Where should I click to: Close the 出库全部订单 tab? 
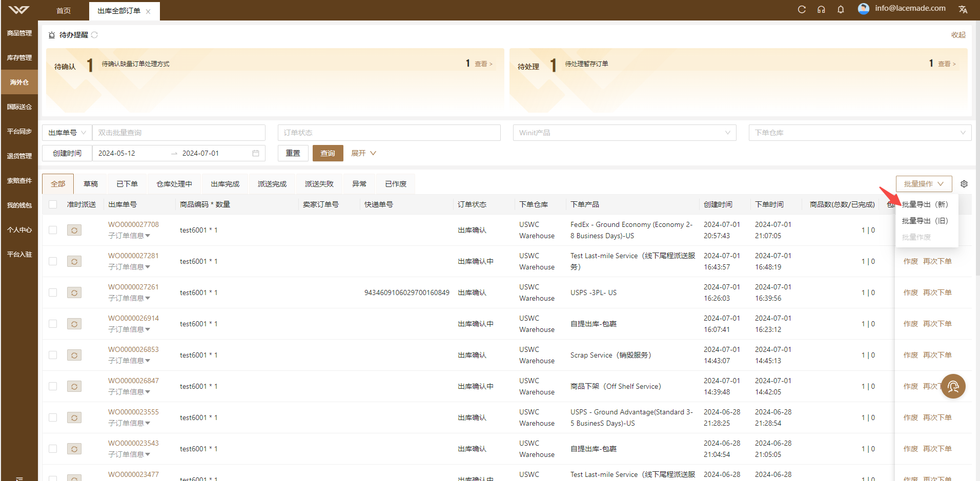[148, 11]
